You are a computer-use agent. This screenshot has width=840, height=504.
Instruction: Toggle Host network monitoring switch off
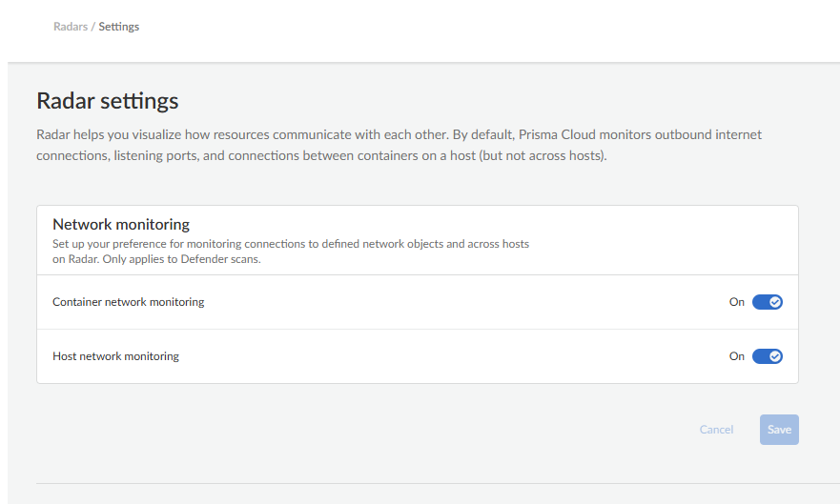768,356
